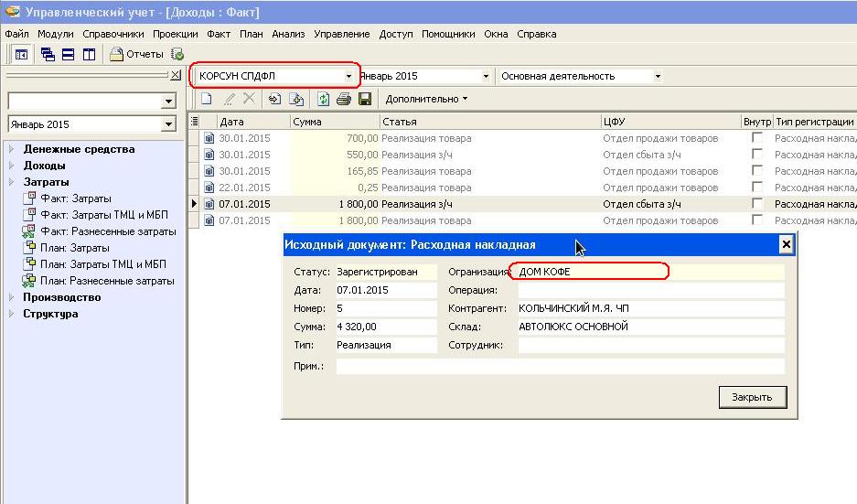The image size is (857, 504).
Task: Toggle the Внутр checkbox in the 550,00 row
Action: (x=756, y=155)
